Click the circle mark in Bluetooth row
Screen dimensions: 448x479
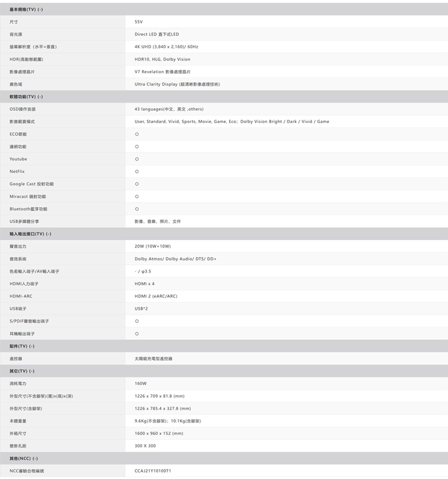pyautogui.click(x=137, y=209)
